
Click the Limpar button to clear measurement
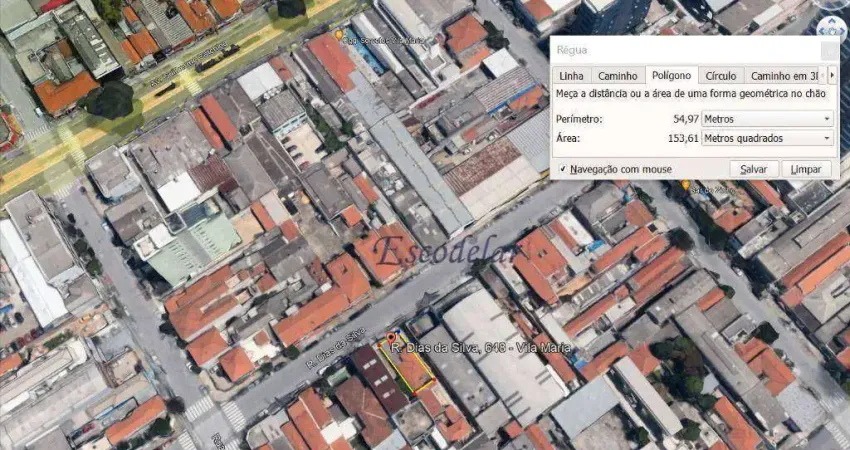pos(806,169)
